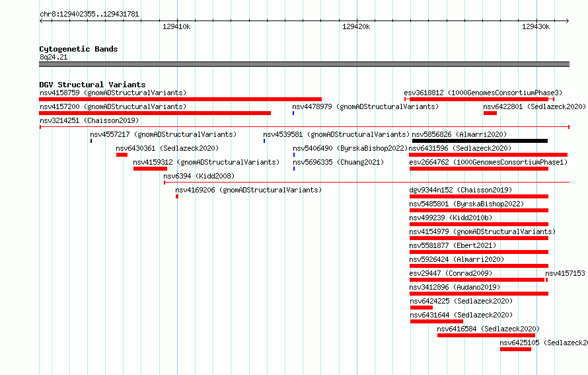Viewport: 588px width, 375px height.
Task: Click the gray 8q24.21 cytogenetic band bar
Action: click(x=304, y=64)
